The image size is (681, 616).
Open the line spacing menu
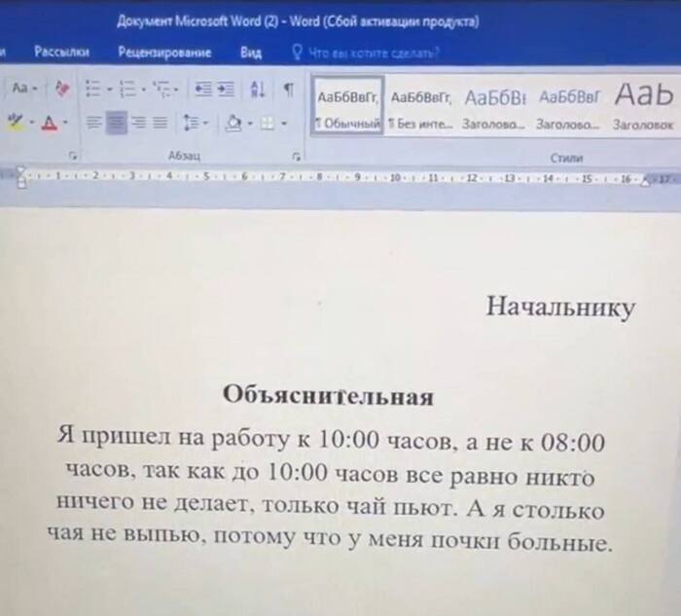point(195,123)
